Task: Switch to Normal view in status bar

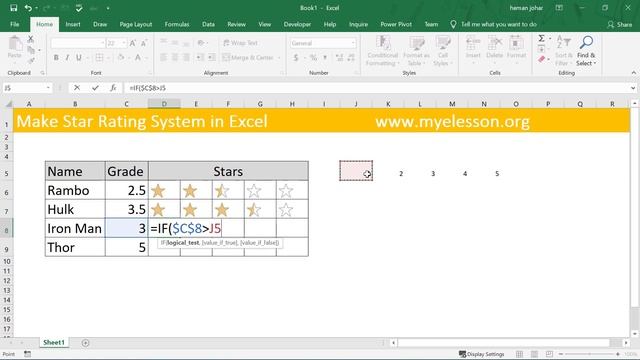Action: click(519, 354)
